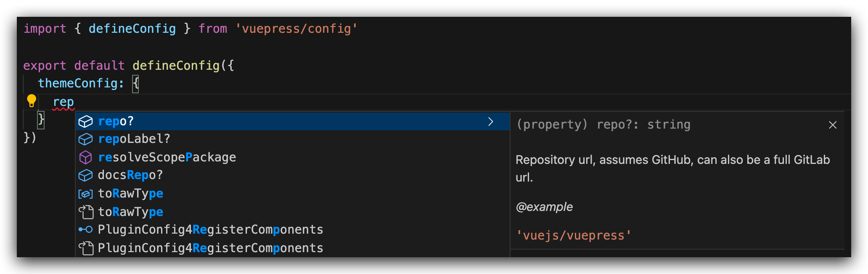
Task: Collapse details using the repo? chevron arrow
Action: click(x=490, y=121)
